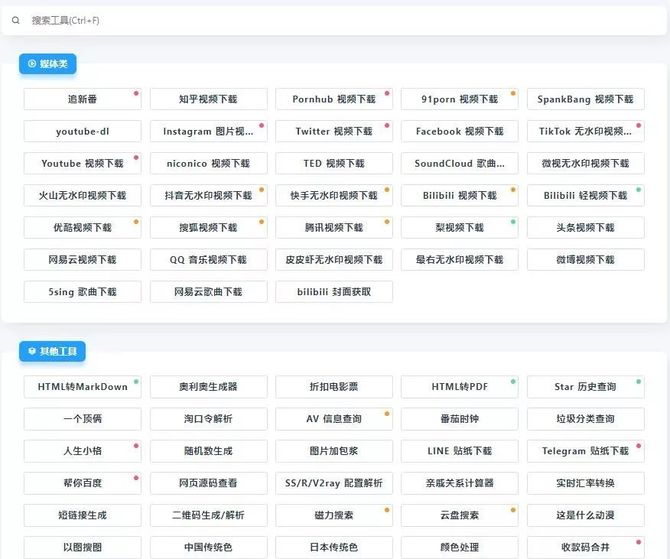Open Facebook 视频下载 tool
The height and width of the screenshot is (559, 670).
click(x=459, y=131)
